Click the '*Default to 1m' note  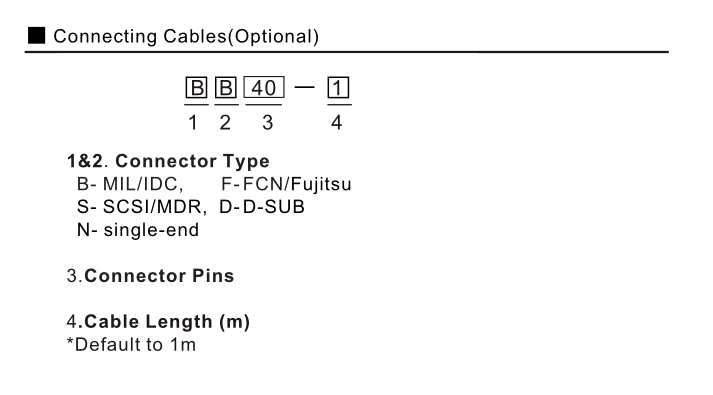131,345
